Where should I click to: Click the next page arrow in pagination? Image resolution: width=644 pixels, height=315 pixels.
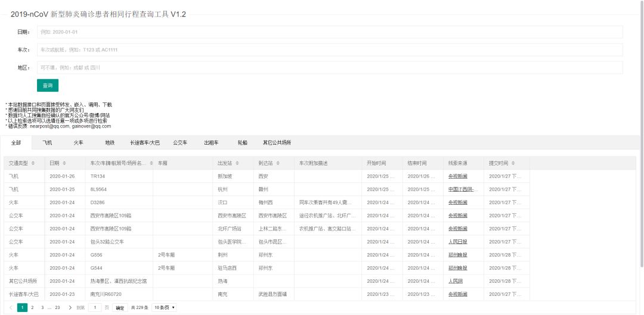click(70, 308)
